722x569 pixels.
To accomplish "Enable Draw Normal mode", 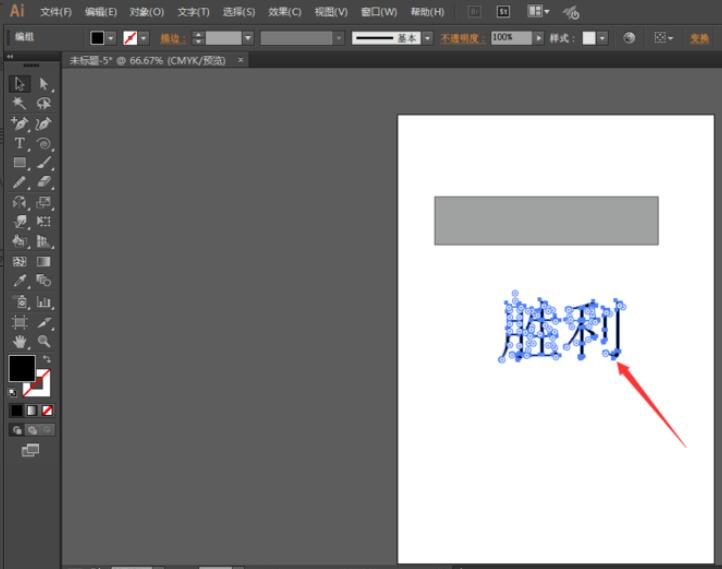I will [17, 430].
